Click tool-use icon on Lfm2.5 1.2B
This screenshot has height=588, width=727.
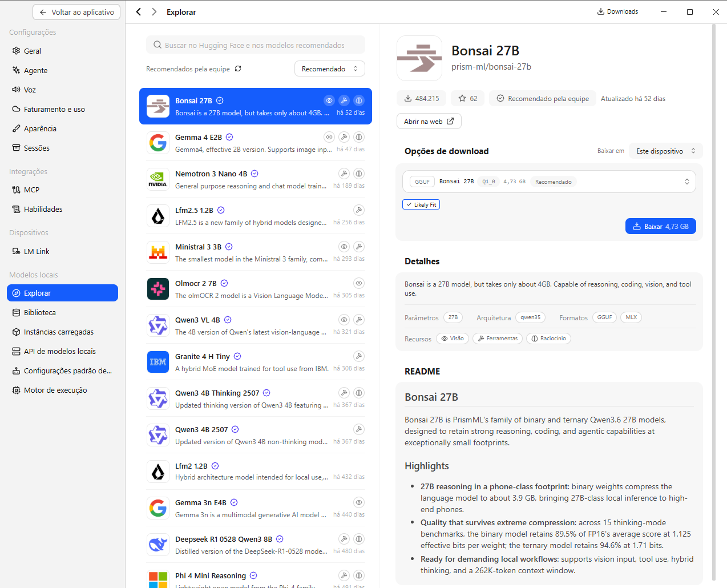[359, 210]
